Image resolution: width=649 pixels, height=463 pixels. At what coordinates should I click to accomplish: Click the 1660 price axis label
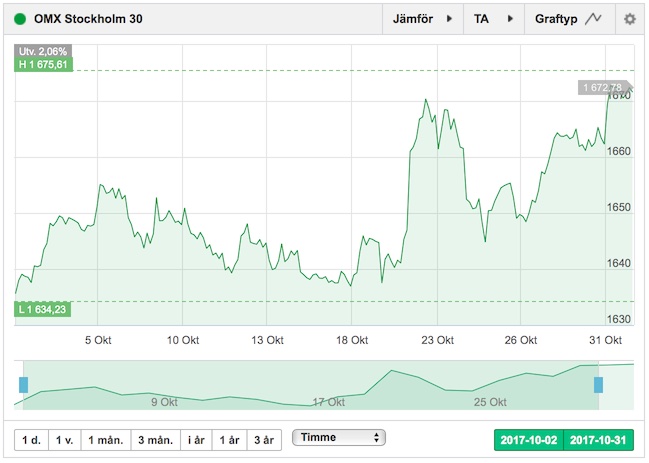(x=619, y=151)
